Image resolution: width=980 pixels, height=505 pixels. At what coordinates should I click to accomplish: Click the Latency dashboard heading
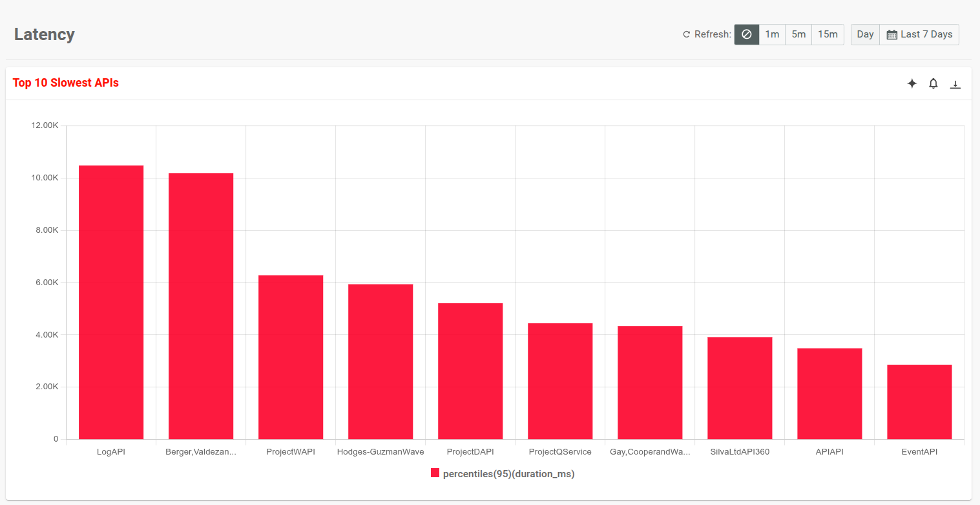pos(44,34)
